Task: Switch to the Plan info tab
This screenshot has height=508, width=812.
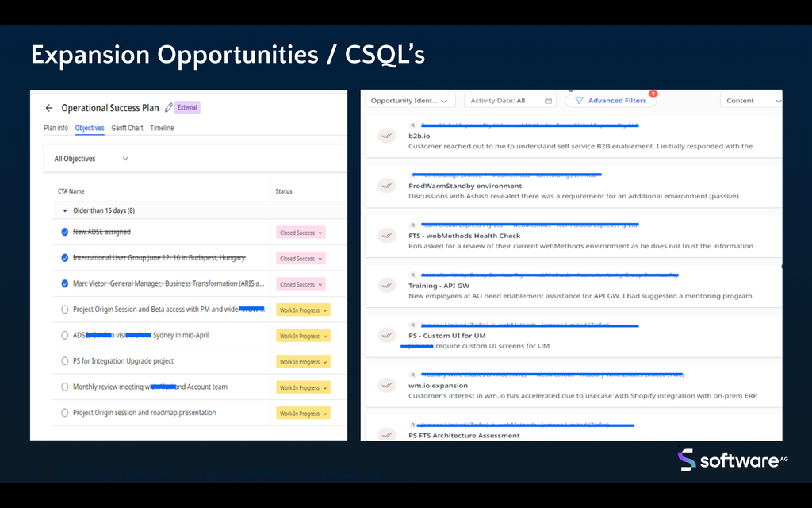Action: [56, 128]
